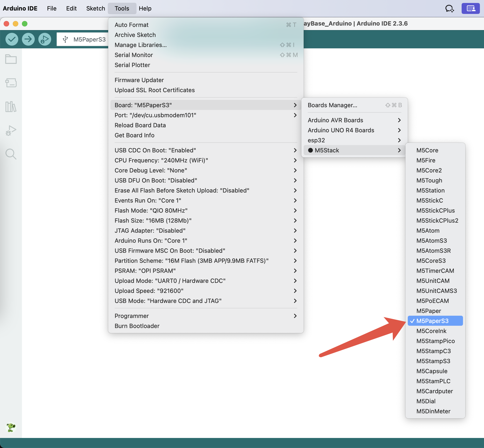Select the M5Fire board
Viewport: 484px width, 448px height.
(435, 161)
